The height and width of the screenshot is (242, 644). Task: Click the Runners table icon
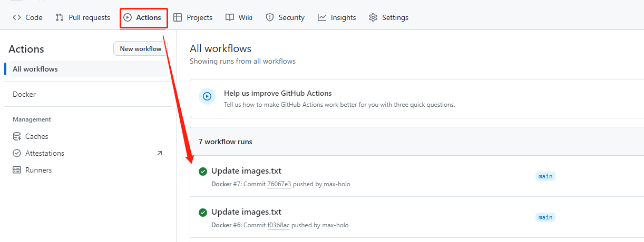point(17,170)
